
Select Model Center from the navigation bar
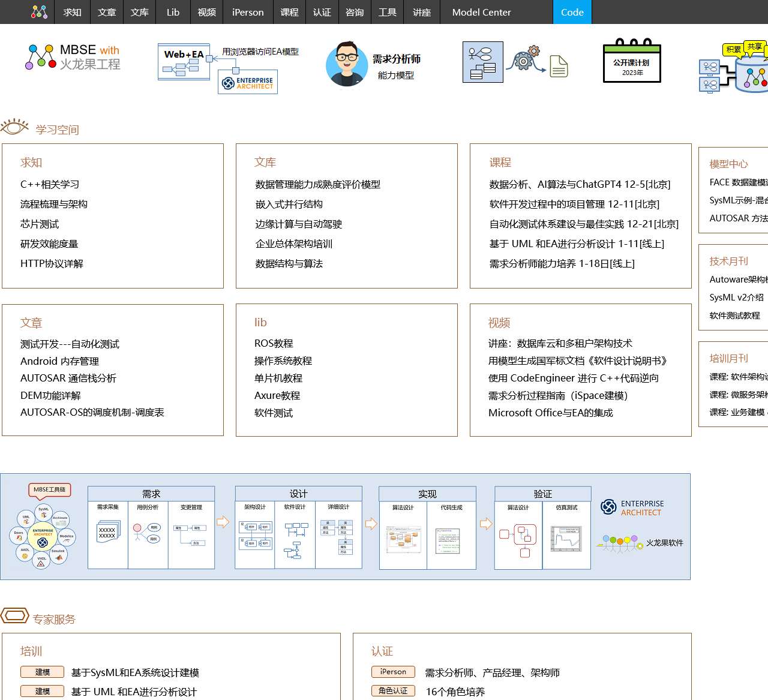[x=480, y=12]
